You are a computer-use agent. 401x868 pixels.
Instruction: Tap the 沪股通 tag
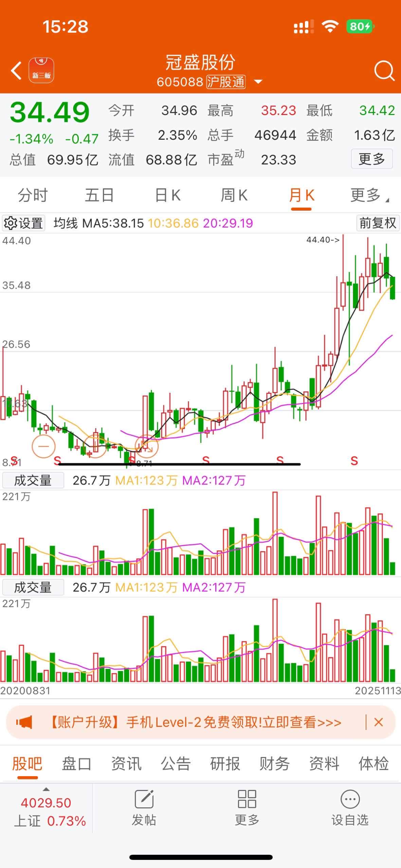click(226, 82)
